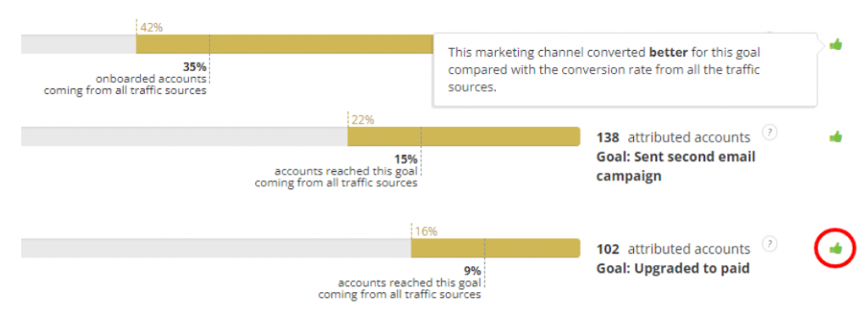
Task: Click the 16% gold bar segment
Action: pyautogui.click(x=495, y=248)
